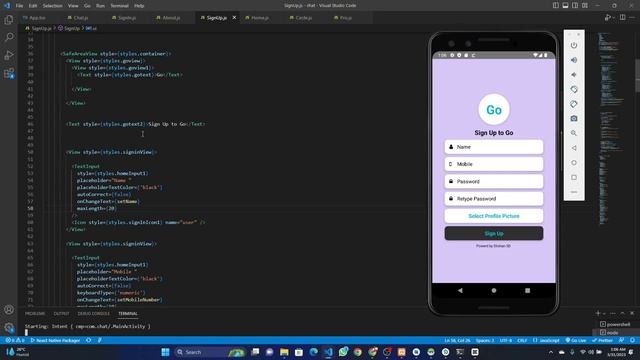Image resolution: width=640 pixels, height=360 pixels.
Task: Open the View menu
Action: pos(73,6)
